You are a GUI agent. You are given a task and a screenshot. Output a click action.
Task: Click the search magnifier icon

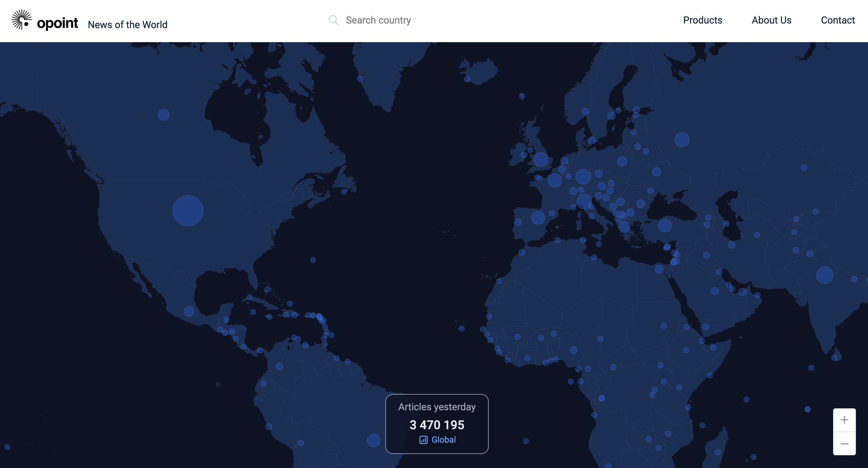point(333,20)
